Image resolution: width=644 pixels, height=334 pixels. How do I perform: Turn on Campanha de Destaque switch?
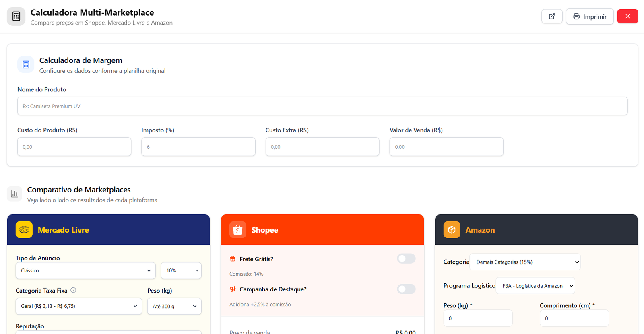pyautogui.click(x=406, y=289)
